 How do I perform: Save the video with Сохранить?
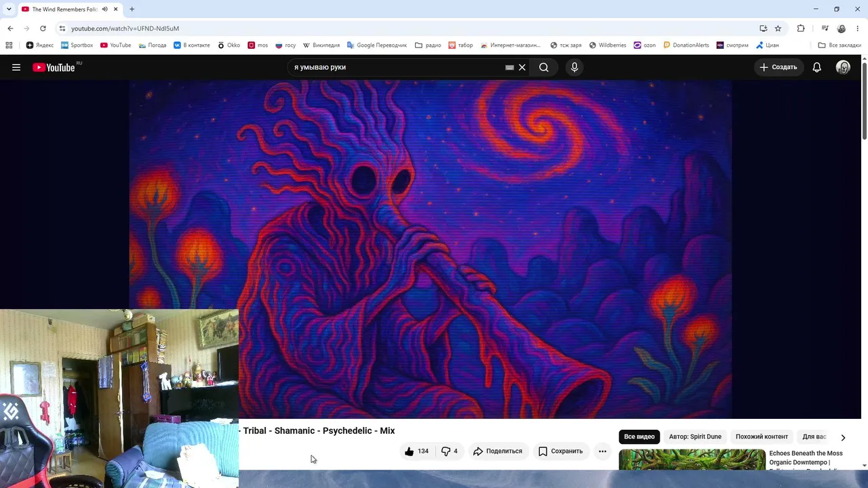point(561,451)
